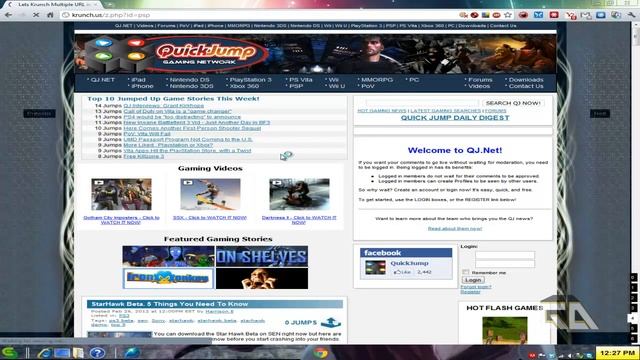Image resolution: width=640 pixels, height=360 pixels.
Task: Click the Facebook Like thumb icon
Action: [397, 272]
